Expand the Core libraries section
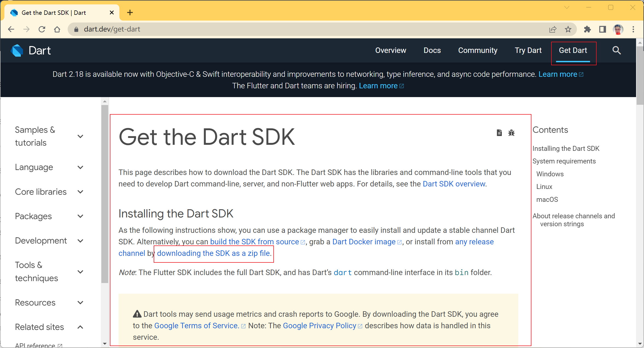The height and width of the screenshot is (348, 644). 49,192
